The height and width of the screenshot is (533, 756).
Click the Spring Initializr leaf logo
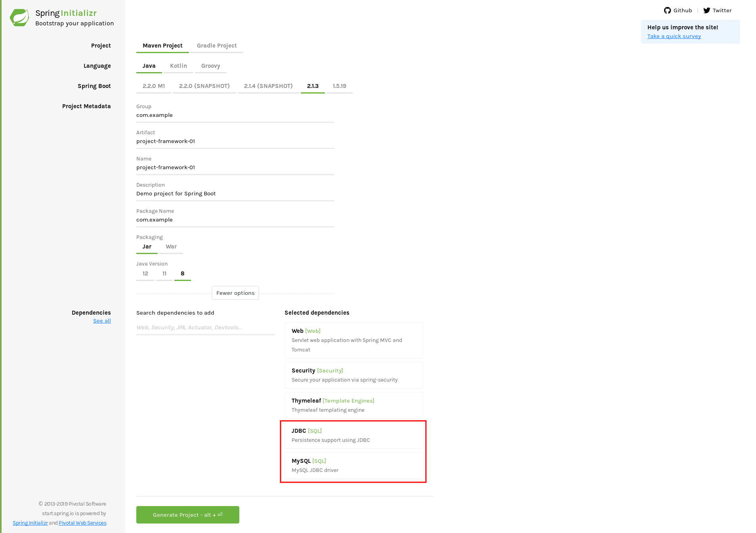pos(19,17)
